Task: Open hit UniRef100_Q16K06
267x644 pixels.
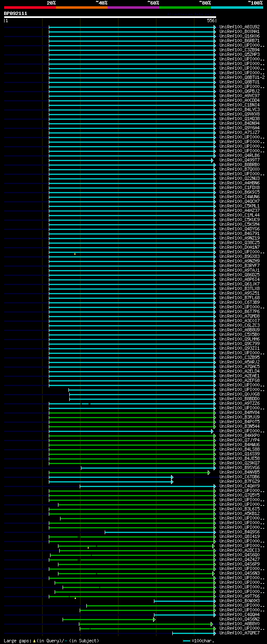Action: [x=239, y=36]
